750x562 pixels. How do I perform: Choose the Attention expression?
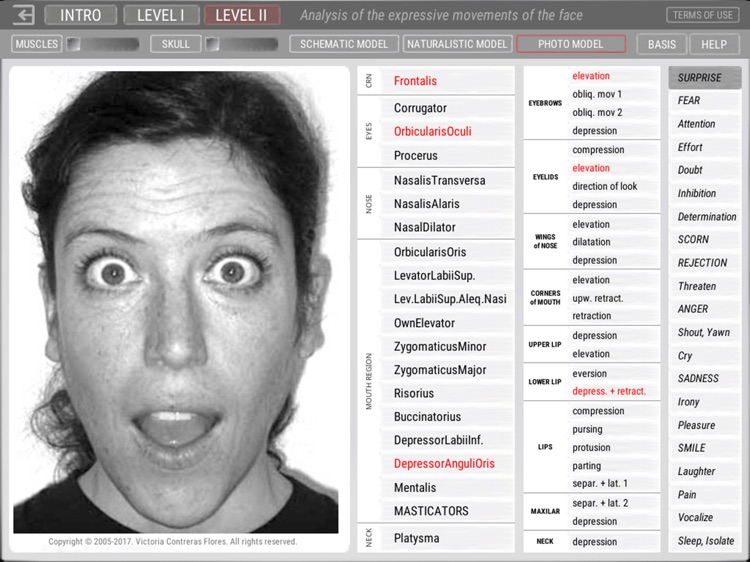(705, 124)
